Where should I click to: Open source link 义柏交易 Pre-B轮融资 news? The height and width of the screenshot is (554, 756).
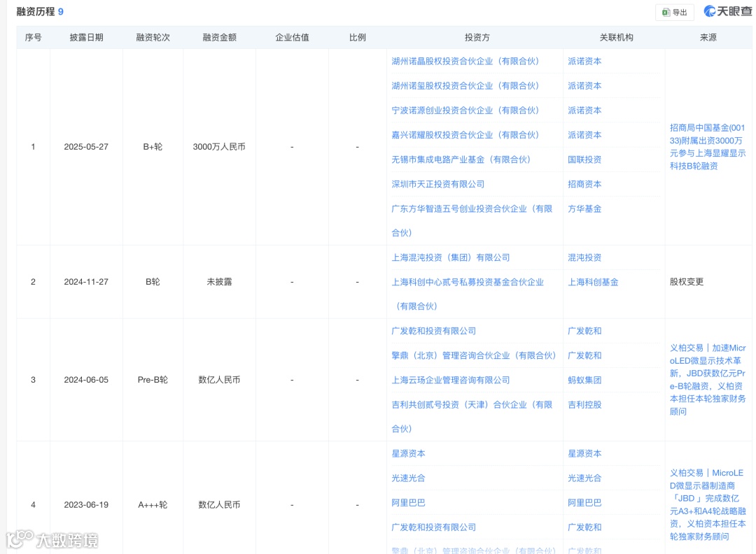(x=707, y=380)
